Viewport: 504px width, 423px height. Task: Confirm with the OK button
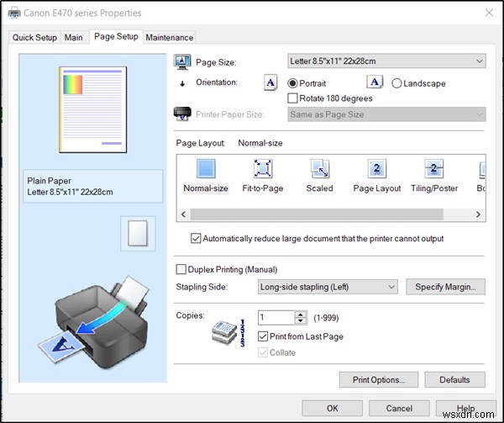333,408
